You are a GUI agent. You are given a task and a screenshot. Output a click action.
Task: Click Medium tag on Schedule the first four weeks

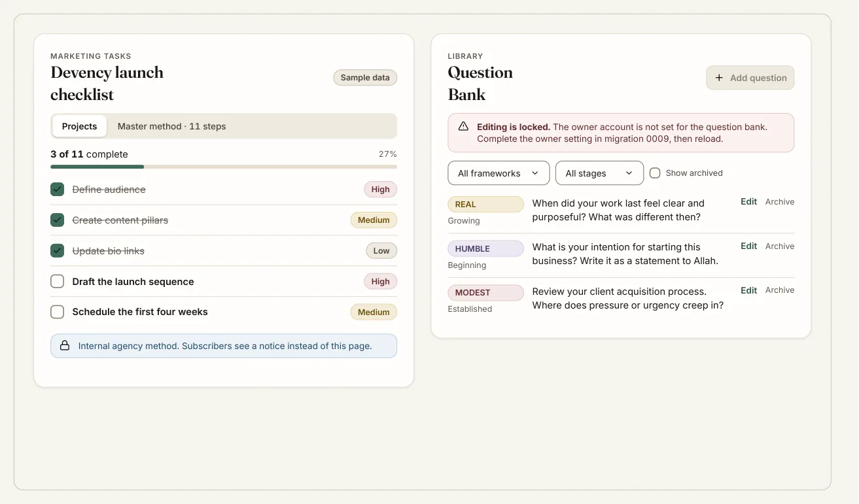coord(374,312)
